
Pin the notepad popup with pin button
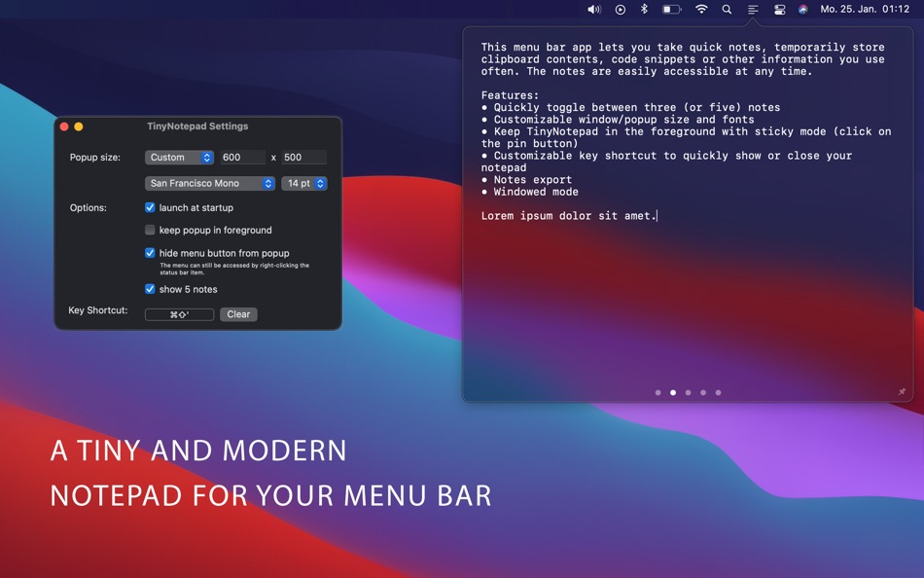[x=901, y=391]
